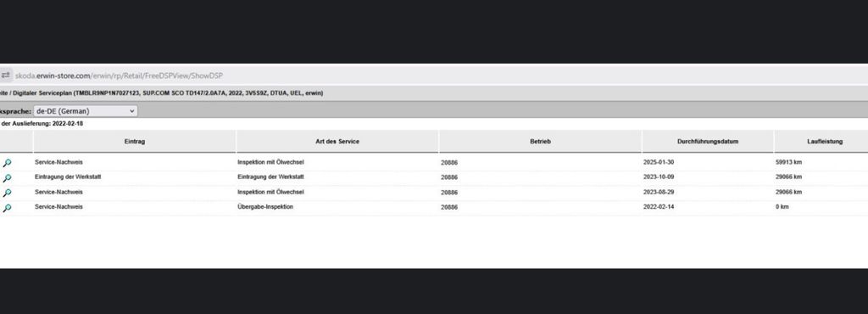
Task: Click the date 2025-01-30
Action: tap(659, 162)
